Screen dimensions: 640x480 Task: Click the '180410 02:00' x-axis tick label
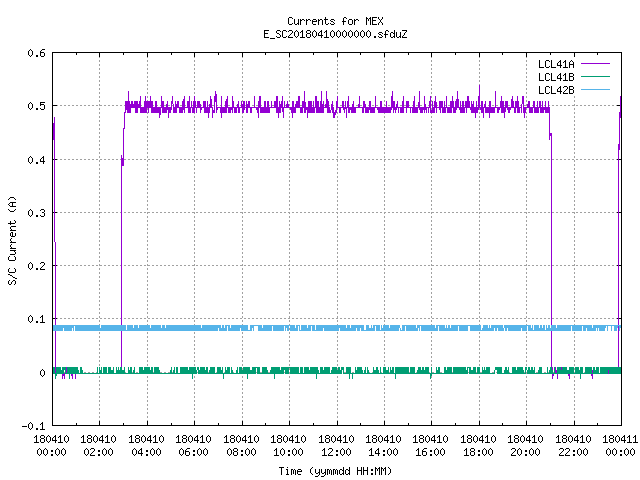click(x=99, y=446)
